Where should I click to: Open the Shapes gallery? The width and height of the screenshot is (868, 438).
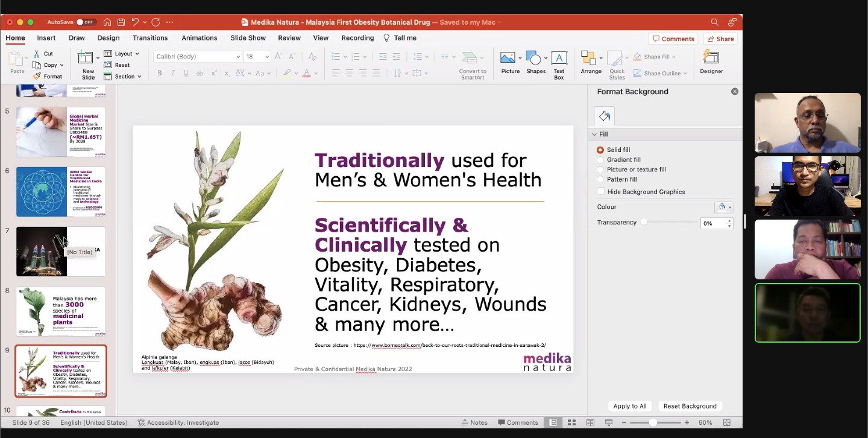tap(533, 59)
